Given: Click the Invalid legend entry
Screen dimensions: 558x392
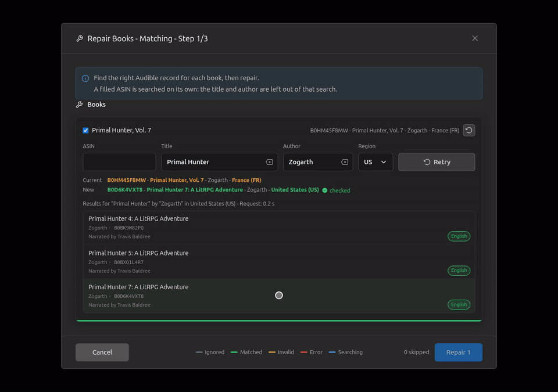Looking at the screenshot, I should (281, 352).
